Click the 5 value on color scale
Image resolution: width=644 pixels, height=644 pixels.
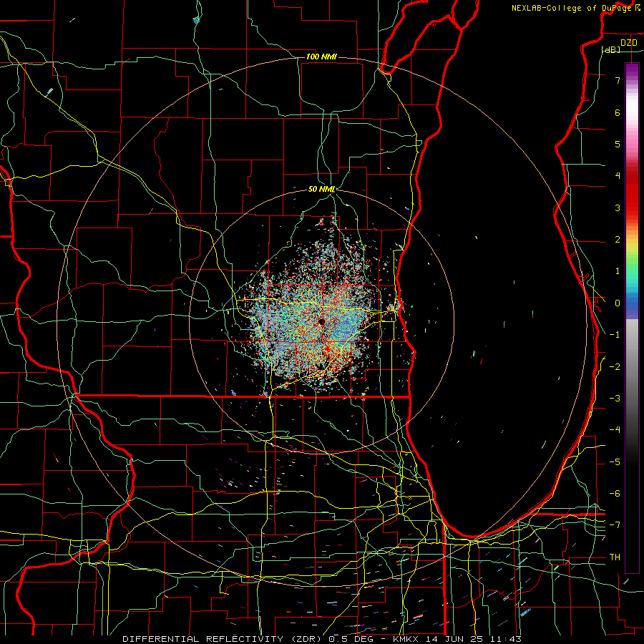click(618, 144)
